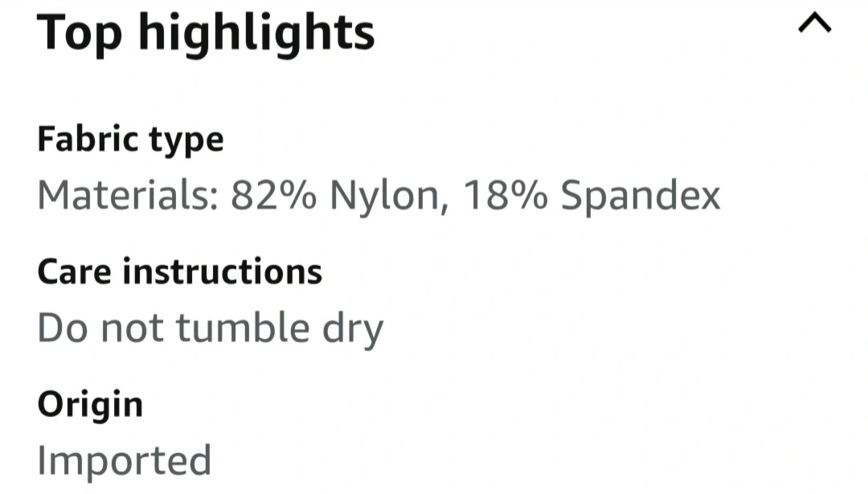Select the Origin label
The image size is (868, 494).
(x=90, y=404)
